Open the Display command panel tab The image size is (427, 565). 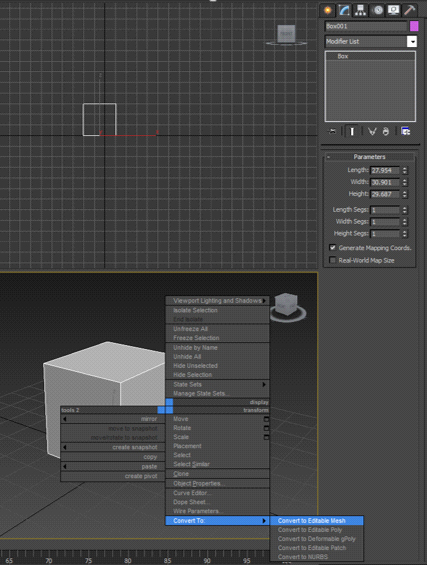[x=393, y=10]
